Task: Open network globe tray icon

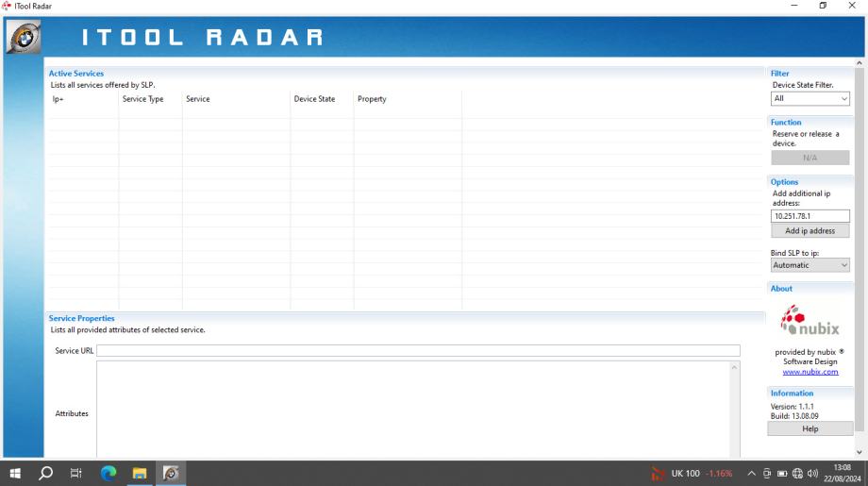Action: tap(797, 474)
